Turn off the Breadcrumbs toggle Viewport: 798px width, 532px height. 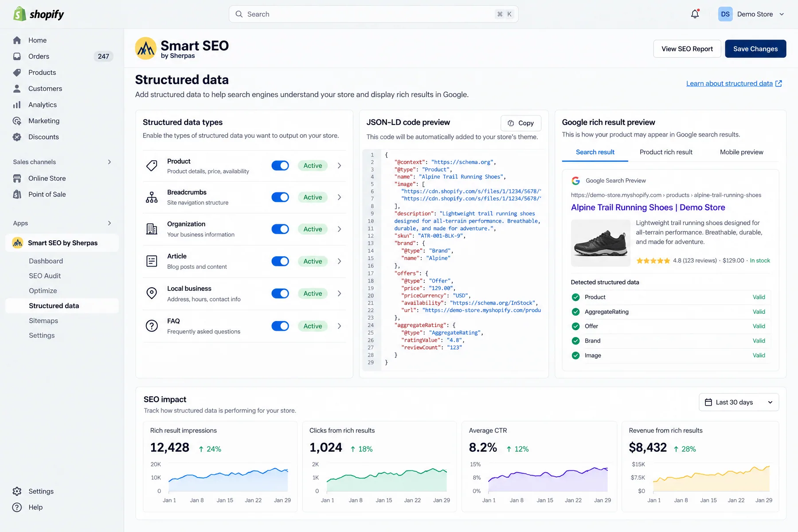click(280, 197)
